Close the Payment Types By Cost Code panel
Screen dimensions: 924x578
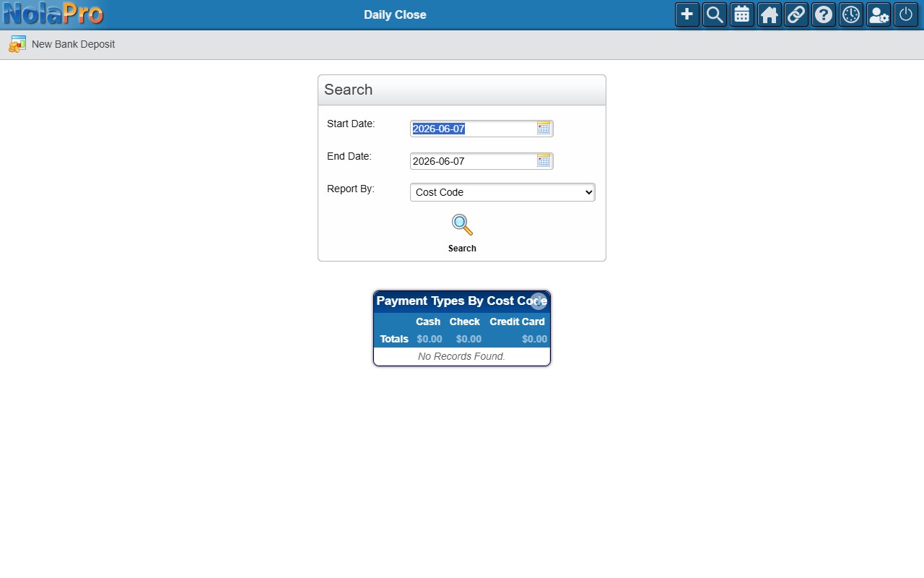[x=538, y=301]
